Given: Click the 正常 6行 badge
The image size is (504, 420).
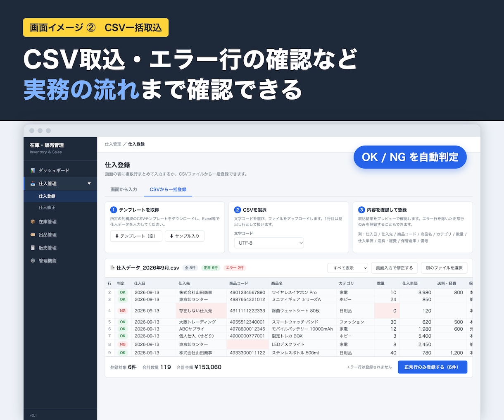Looking at the screenshot, I should coord(211,268).
